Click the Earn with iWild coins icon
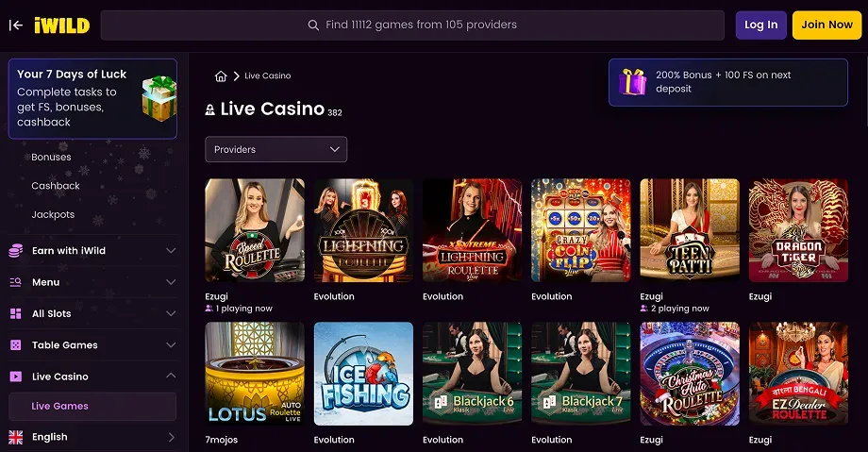Image resolution: width=868 pixels, height=452 pixels. [x=15, y=251]
